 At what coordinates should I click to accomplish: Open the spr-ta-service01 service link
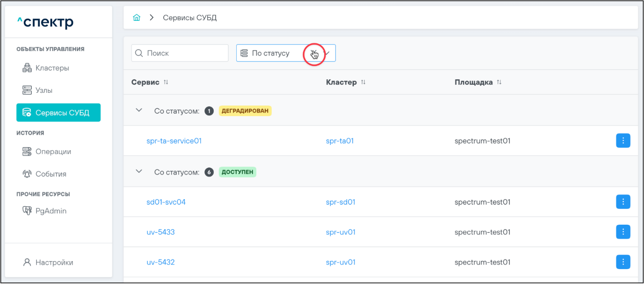click(x=174, y=141)
